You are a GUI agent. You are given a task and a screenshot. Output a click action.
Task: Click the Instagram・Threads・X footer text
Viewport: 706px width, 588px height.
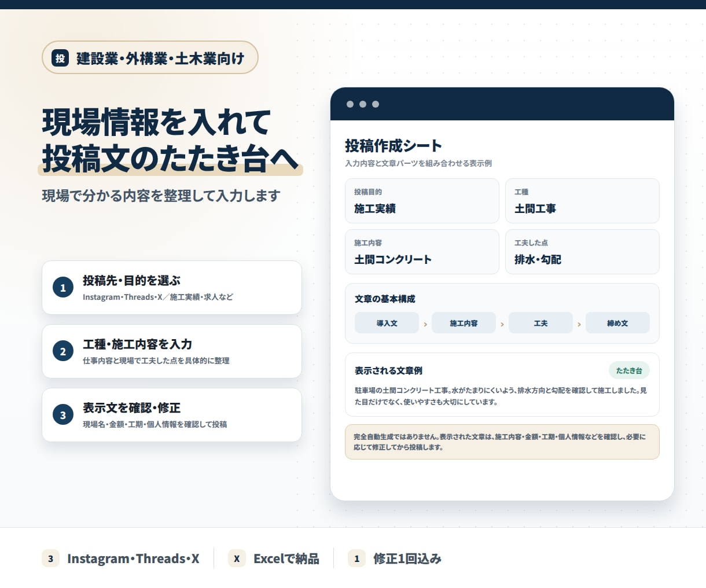(133, 558)
